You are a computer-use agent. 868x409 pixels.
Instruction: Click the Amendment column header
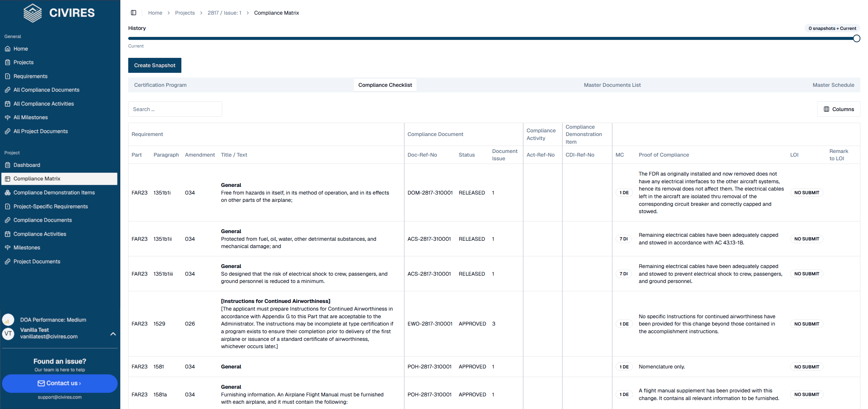pyautogui.click(x=200, y=155)
